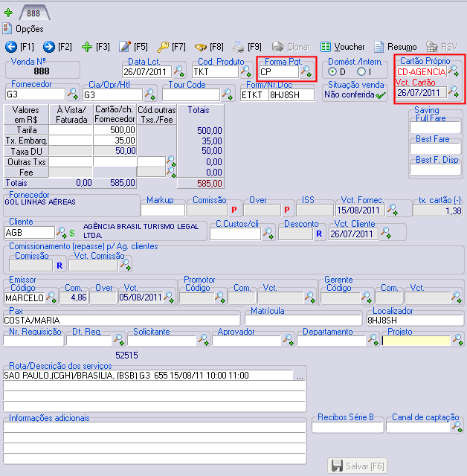Open lookup for Gerente Vct.
This screenshot has width=467, height=476.
[x=457, y=297]
